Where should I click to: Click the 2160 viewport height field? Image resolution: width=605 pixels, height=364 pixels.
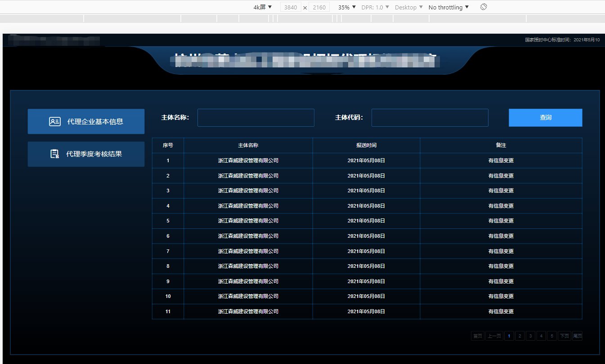point(319,7)
